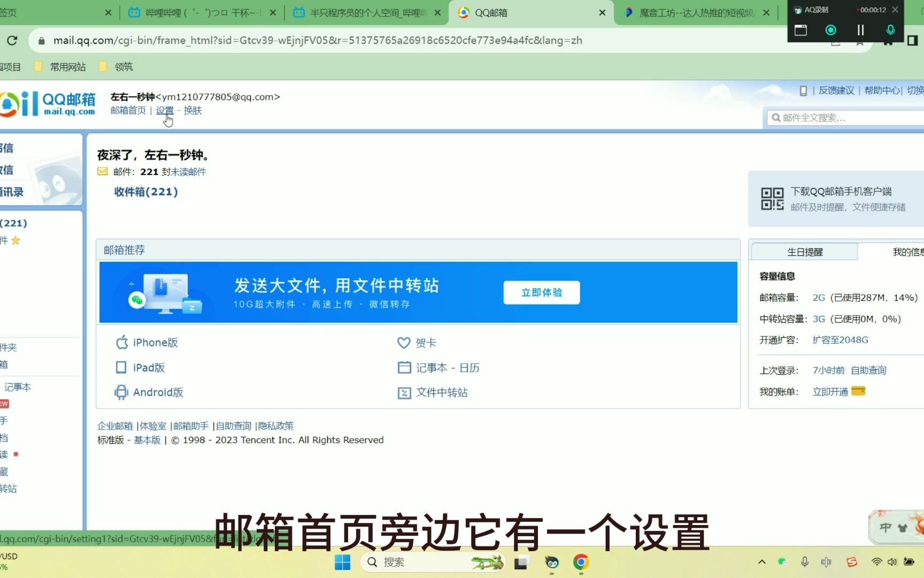This screenshot has width=924, height=578.
Task: Click the 文件中转站 file icon
Action: pyautogui.click(x=404, y=393)
